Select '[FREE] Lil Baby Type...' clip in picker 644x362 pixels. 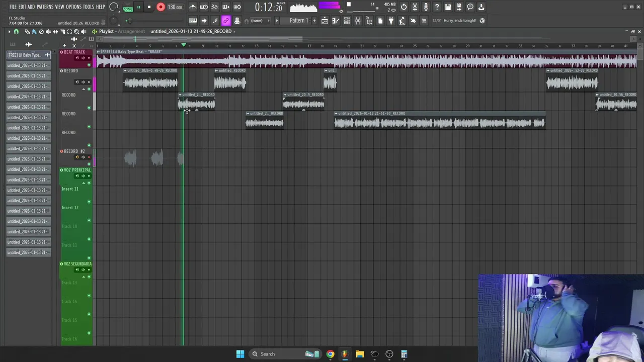coord(29,55)
